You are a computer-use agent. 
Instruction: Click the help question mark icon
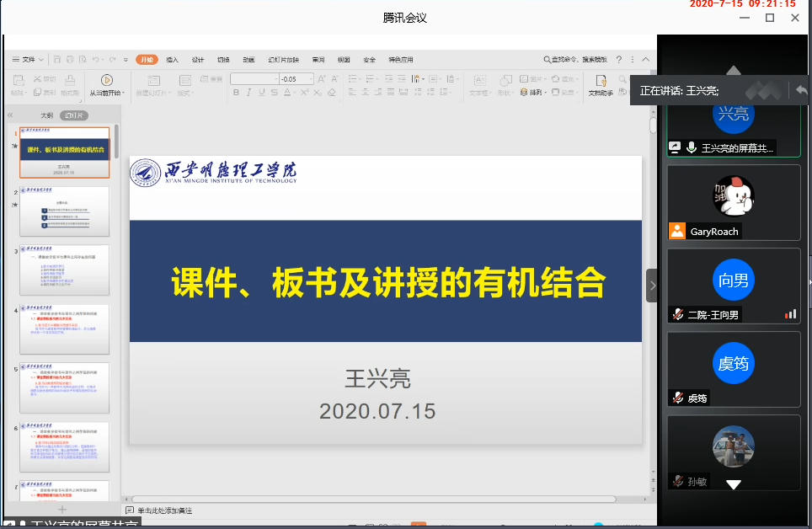[x=619, y=60]
